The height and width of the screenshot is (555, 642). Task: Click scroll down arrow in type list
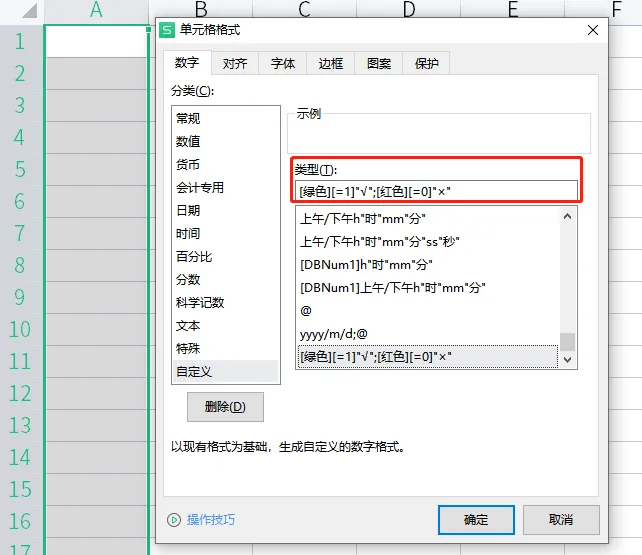click(567, 360)
